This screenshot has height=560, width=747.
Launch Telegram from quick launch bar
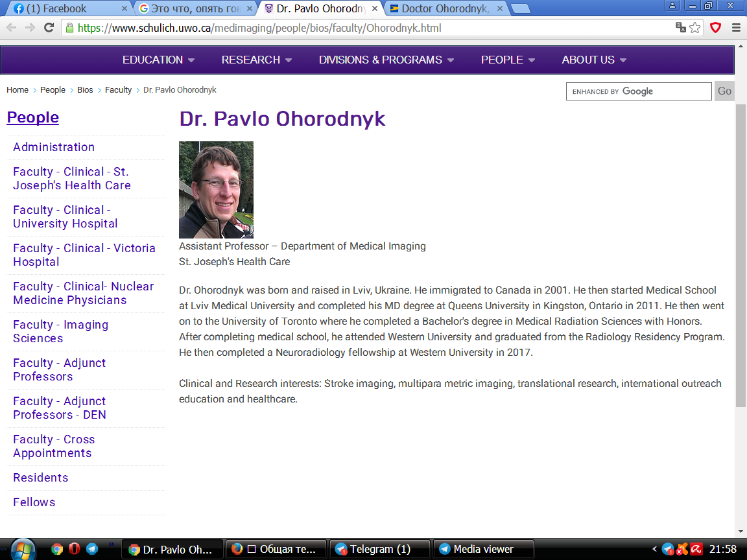92,549
